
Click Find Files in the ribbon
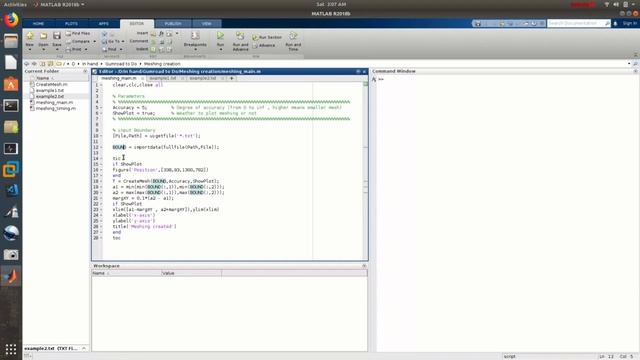pos(78,33)
